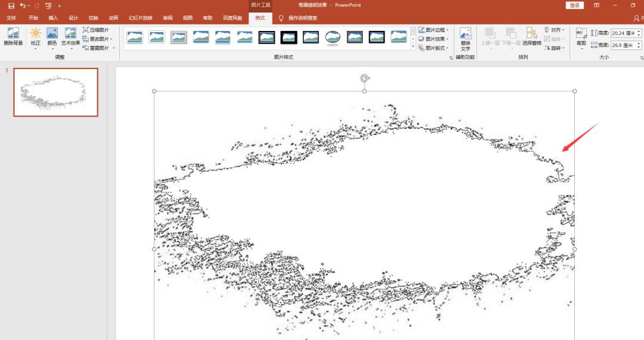Open the Corrections (校正) sun icon
This screenshot has height=340, width=644.
point(36,38)
